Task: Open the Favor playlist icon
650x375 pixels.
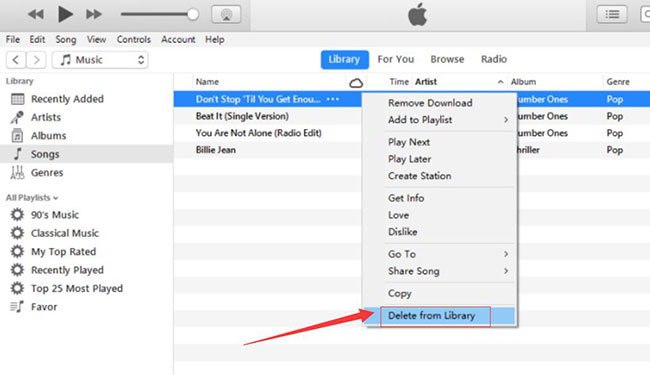Action: [x=17, y=307]
